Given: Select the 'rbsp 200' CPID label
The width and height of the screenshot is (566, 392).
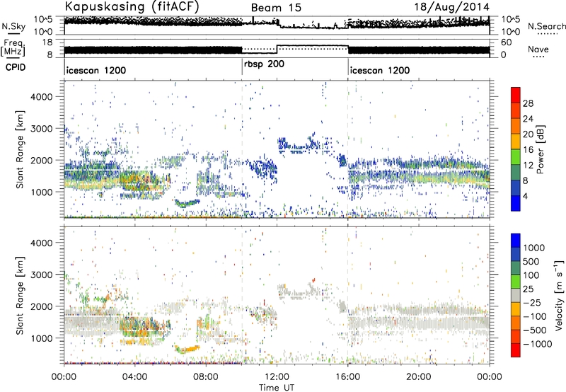Looking at the screenshot, I should click(x=264, y=64).
